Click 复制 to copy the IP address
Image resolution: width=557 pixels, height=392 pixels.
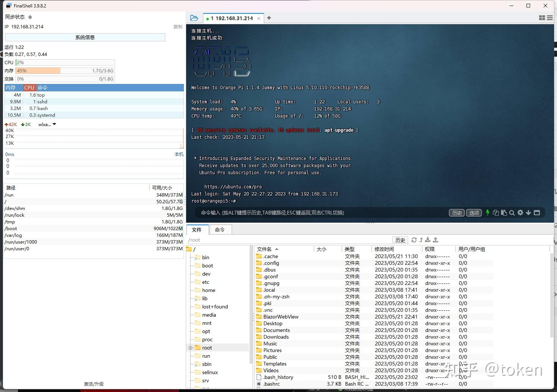click(x=178, y=26)
